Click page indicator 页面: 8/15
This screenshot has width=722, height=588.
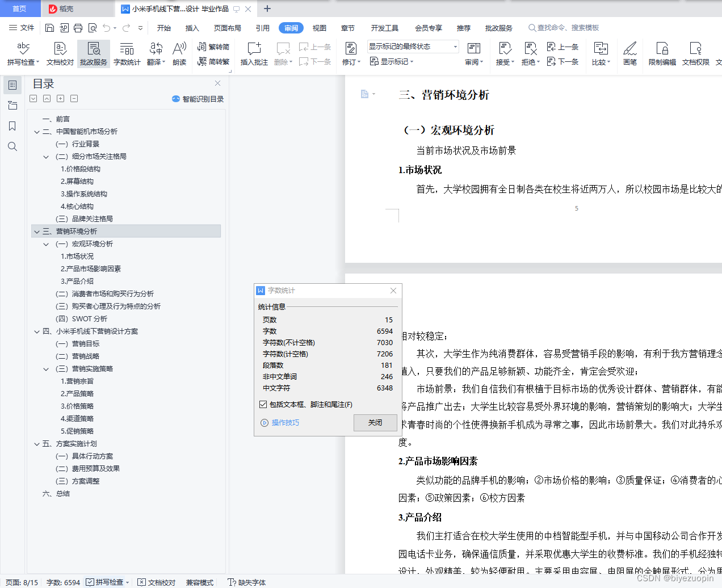[x=22, y=582]
